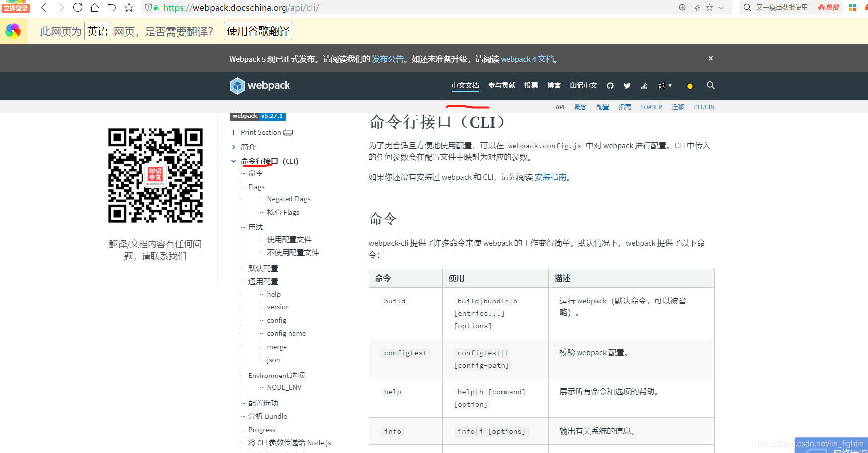Image resolution: width=868 pixels, height=453 pixels.
Task: Open the LOADER section in the navigation
Action: (x=651, y=107)
